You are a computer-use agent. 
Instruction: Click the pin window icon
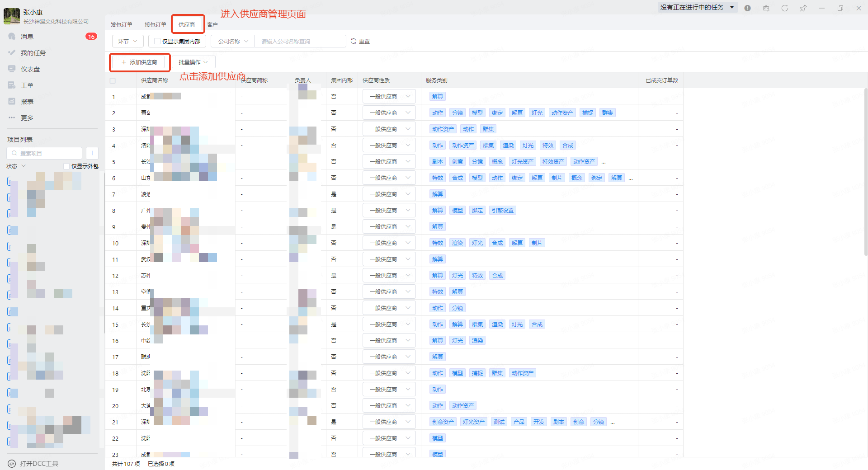[x=803, y=8]
